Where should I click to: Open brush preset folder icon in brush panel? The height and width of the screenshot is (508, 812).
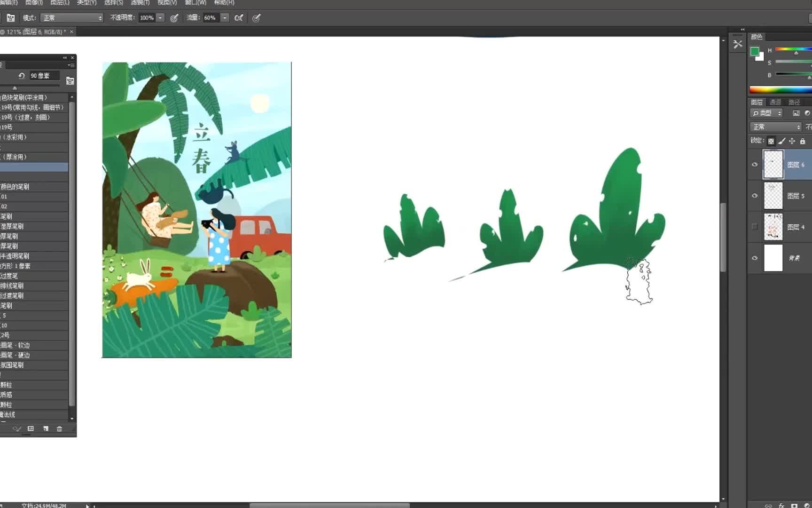pyautogui.click(x=70, y=81)
